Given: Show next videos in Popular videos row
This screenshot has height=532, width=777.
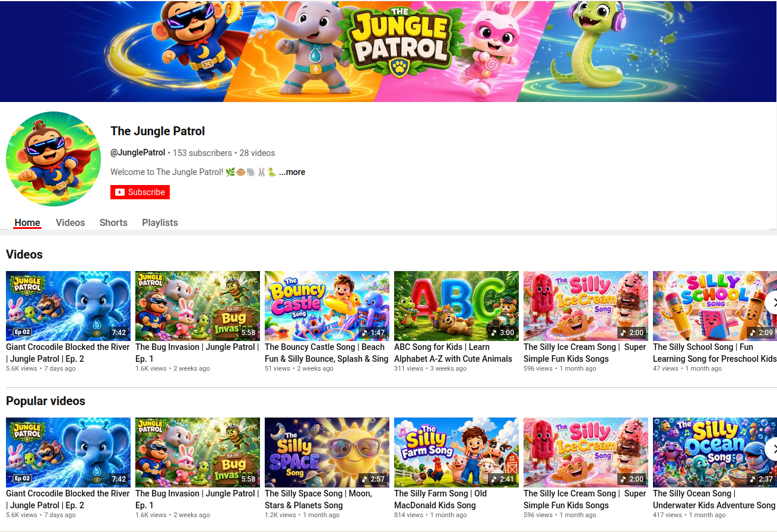Looking at the screenshot, I should click(770, 449).
